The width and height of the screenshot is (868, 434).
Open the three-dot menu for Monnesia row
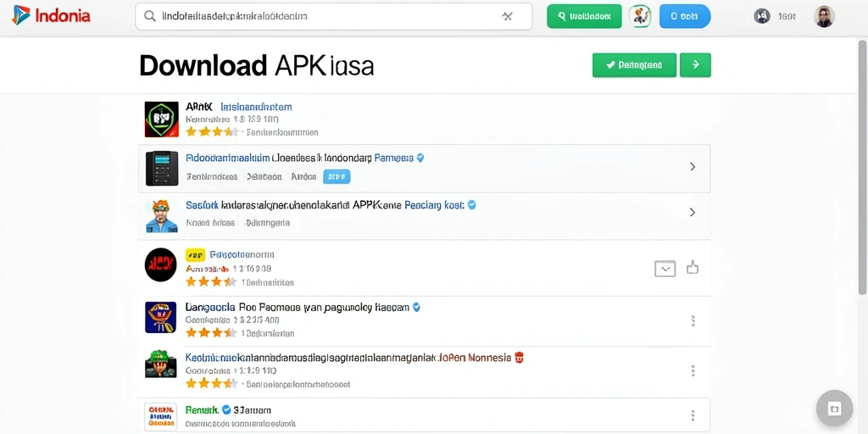[693, 371]
